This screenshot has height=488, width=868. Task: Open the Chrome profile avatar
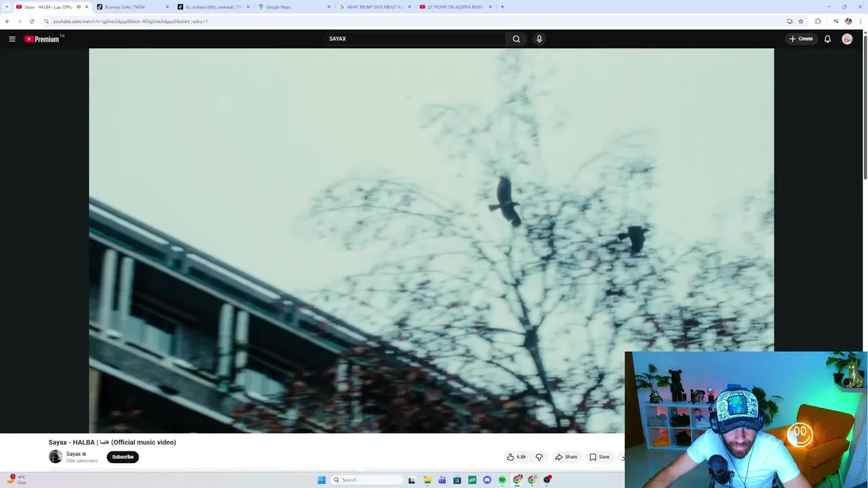coord(848,21)
